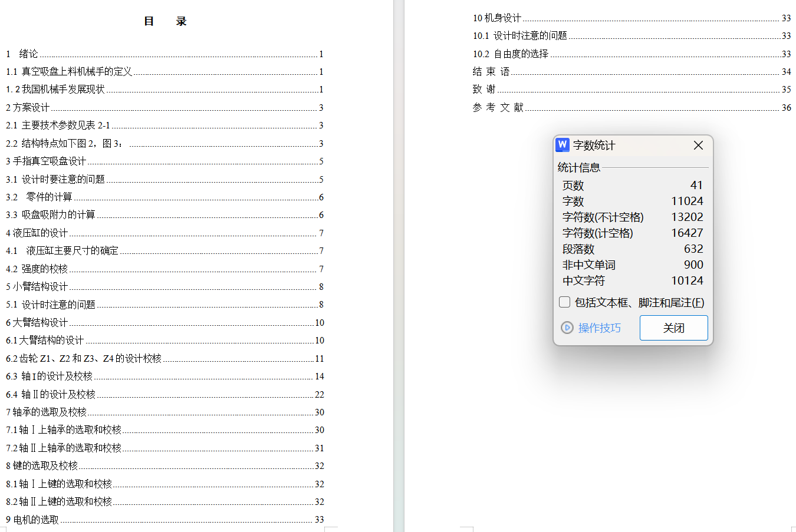The width and height of the screenshot is (796, 532).
Task: Select the word count value 11024
Action: click(687, 201)
